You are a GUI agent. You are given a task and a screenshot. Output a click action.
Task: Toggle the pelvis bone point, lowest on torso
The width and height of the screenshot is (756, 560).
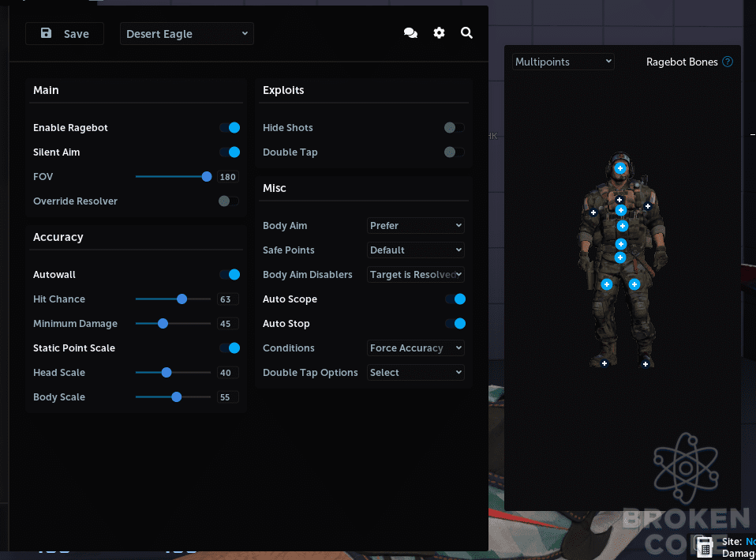(620, 257)
